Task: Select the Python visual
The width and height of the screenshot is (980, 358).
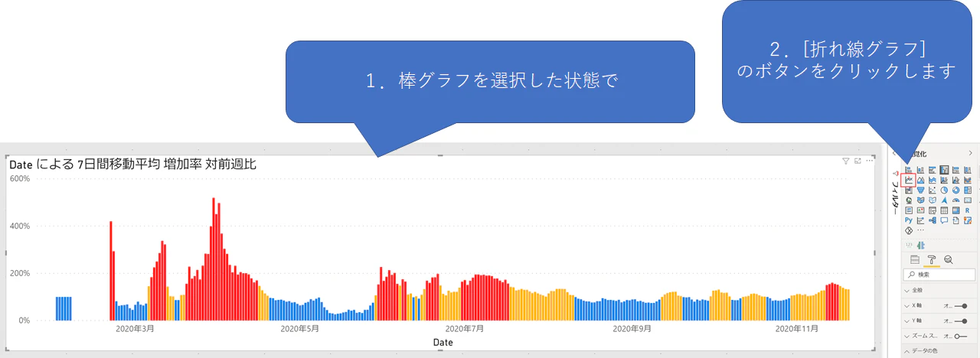Action: pyautogui.click(x=909, y=220)
